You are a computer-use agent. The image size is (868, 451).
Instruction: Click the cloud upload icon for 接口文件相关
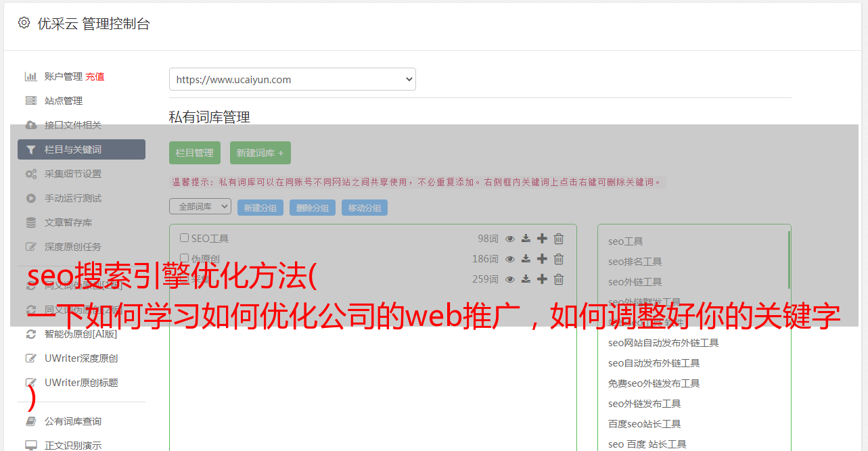click(30, 125)
